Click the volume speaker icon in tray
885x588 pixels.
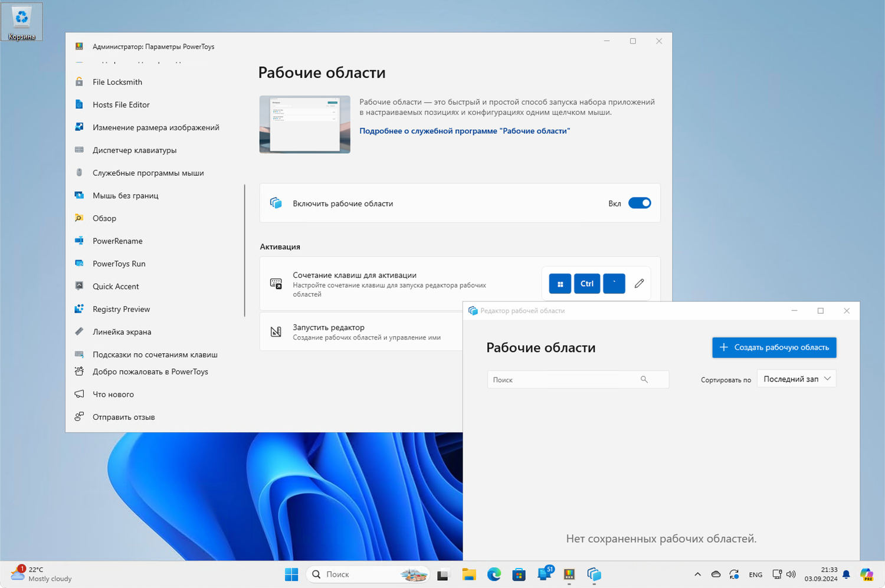tap(791, 574)
